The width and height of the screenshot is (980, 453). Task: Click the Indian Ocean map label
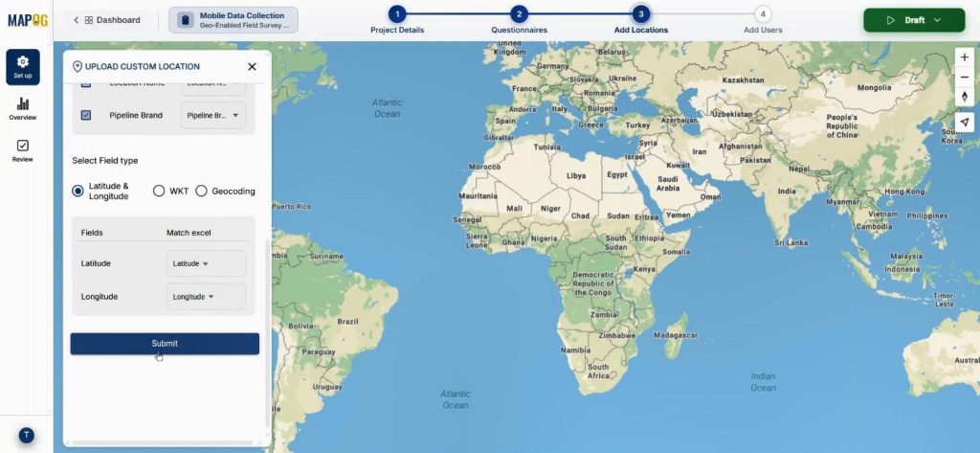[763, 382]
